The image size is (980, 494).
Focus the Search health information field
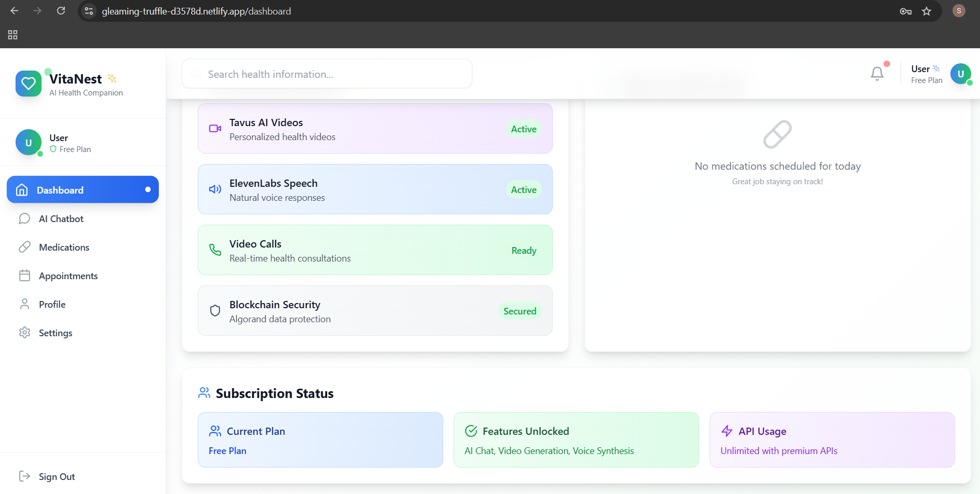coord(327,74)
